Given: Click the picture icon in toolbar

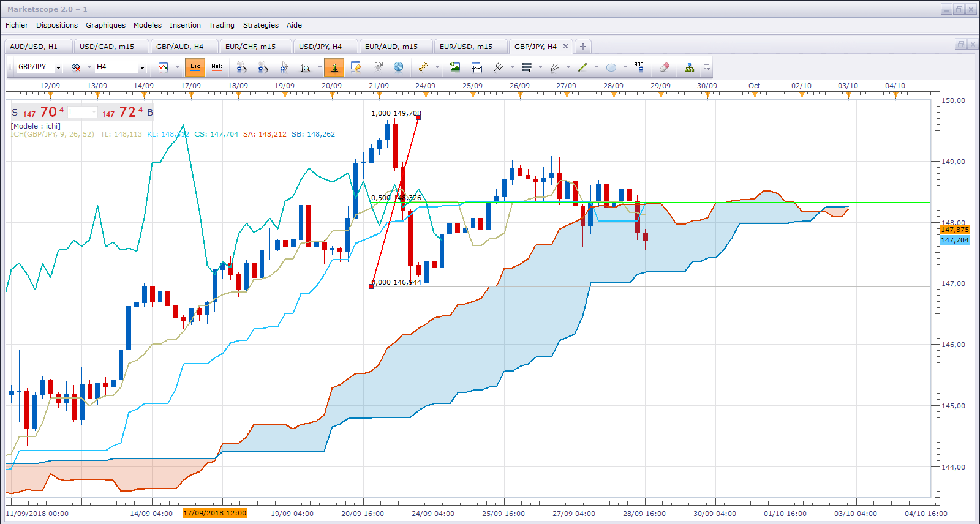Looking at the screenshot, I should [x=455, y=67].
